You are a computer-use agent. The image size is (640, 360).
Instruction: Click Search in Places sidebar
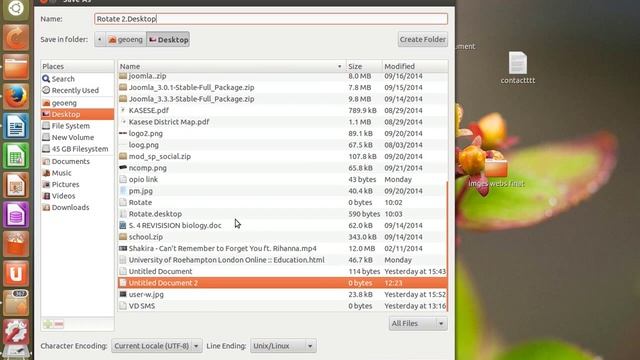(x=77, y=79)
